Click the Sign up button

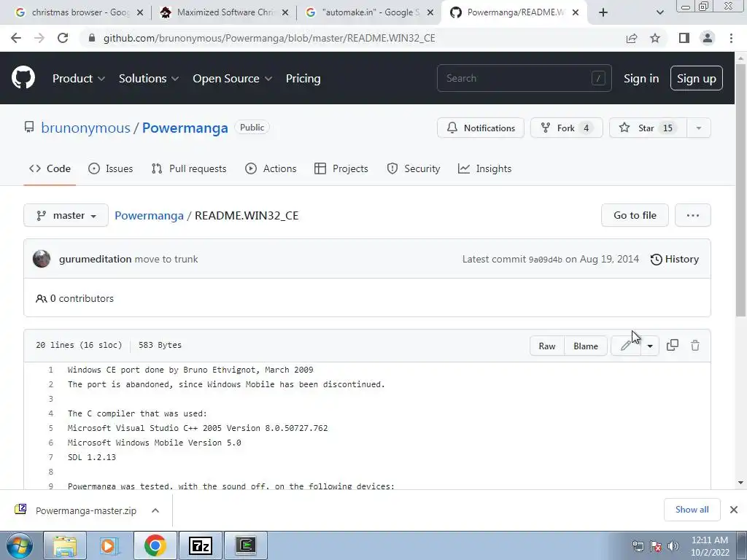[x=696, y=78]
